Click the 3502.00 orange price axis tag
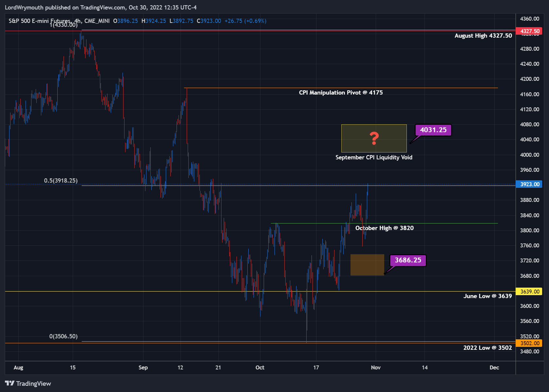 tap(529, 343)
